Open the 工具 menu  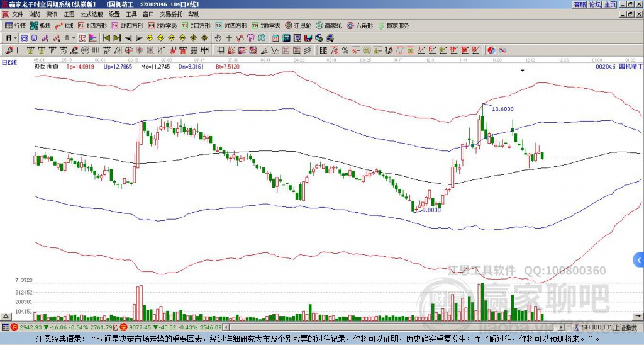[x=131, y=14]
